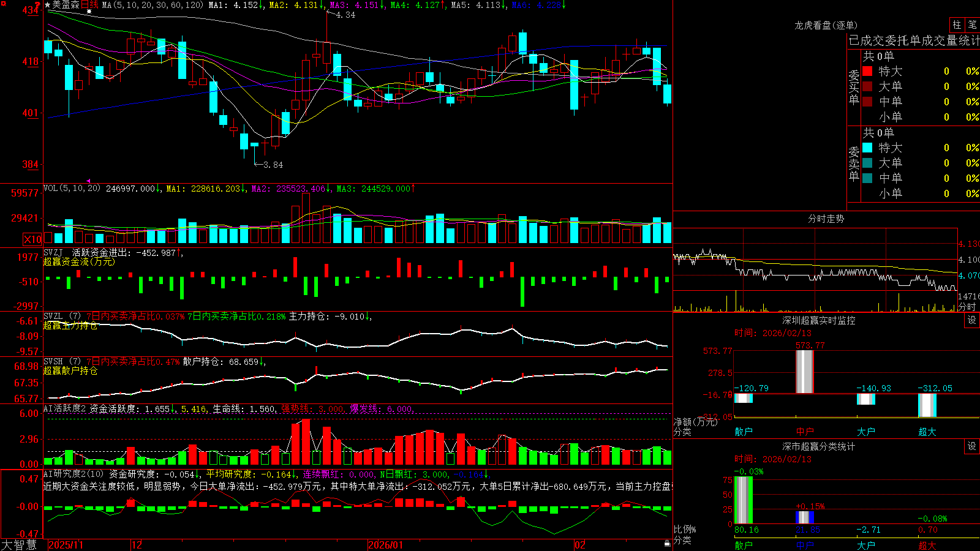Click the 时间: 2026/02/13 in 实时监控
The image size is (980, 551).
click(x=773, y=333)
